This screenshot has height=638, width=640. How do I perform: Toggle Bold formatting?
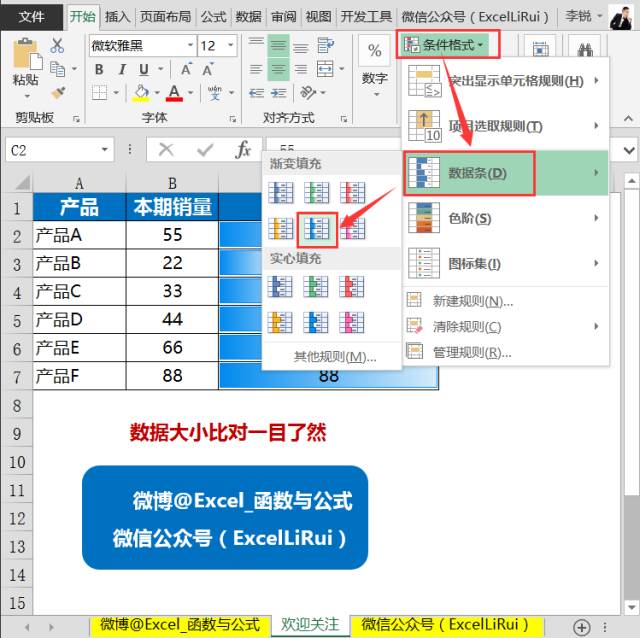click(99, 69)
